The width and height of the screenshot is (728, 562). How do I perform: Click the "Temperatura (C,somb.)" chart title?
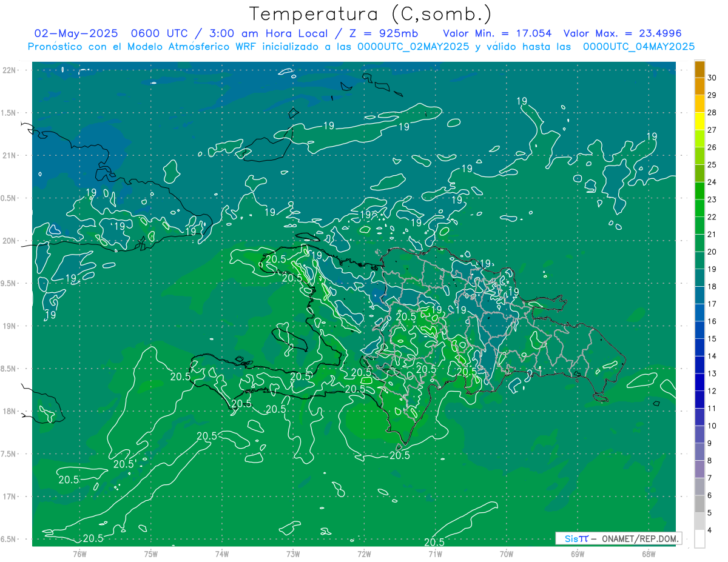click(x=371, y=14)
